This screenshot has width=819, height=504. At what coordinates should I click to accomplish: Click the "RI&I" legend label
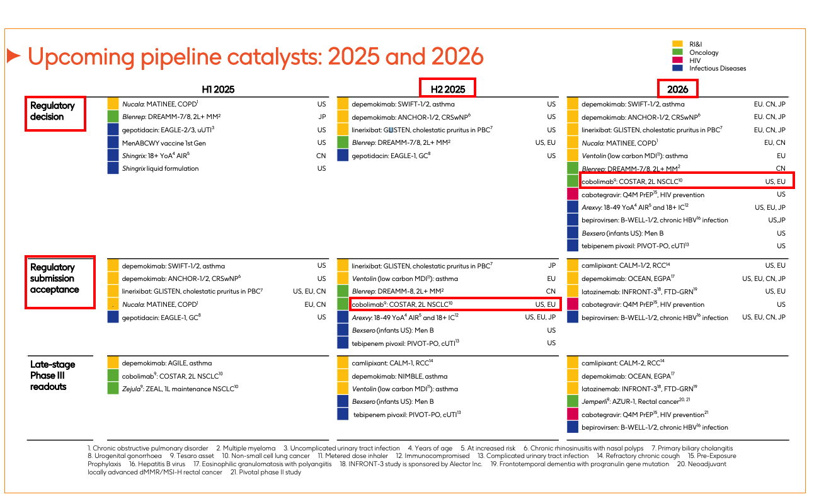coord(696,45)
